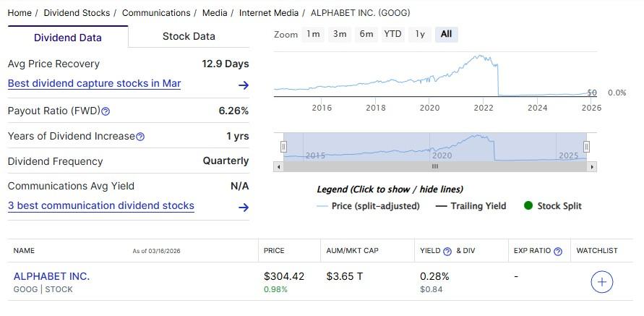Click the Yield column help icon
The width and height of the screenshot is (644, 316).
click(447, 252)
